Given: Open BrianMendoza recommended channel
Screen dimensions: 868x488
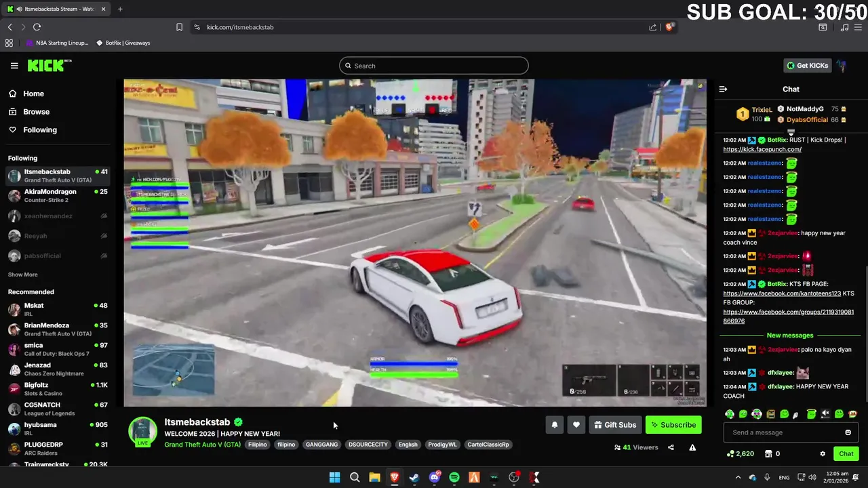Looking at the screenshot, I should (x=57, y=329).
